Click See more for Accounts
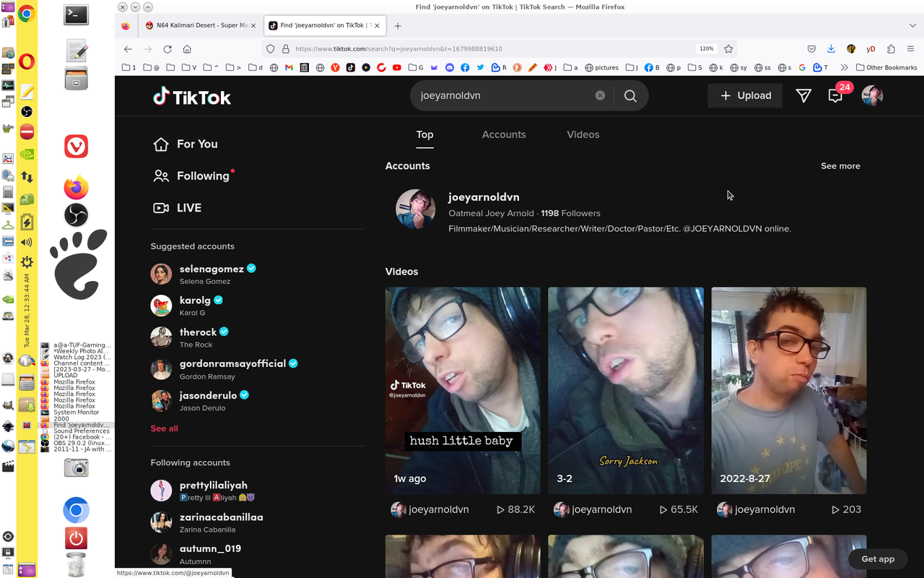Viewport: 924px width, 578px height. 840,165
